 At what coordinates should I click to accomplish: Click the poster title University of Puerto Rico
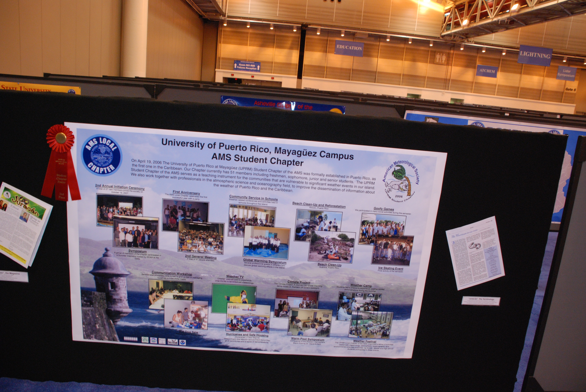[257, 149]
